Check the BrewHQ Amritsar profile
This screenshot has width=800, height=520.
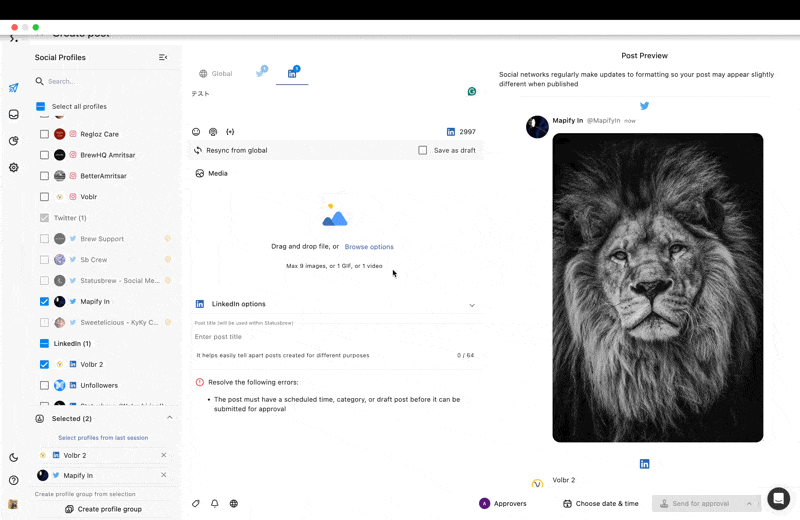click(x=44, y=155)
